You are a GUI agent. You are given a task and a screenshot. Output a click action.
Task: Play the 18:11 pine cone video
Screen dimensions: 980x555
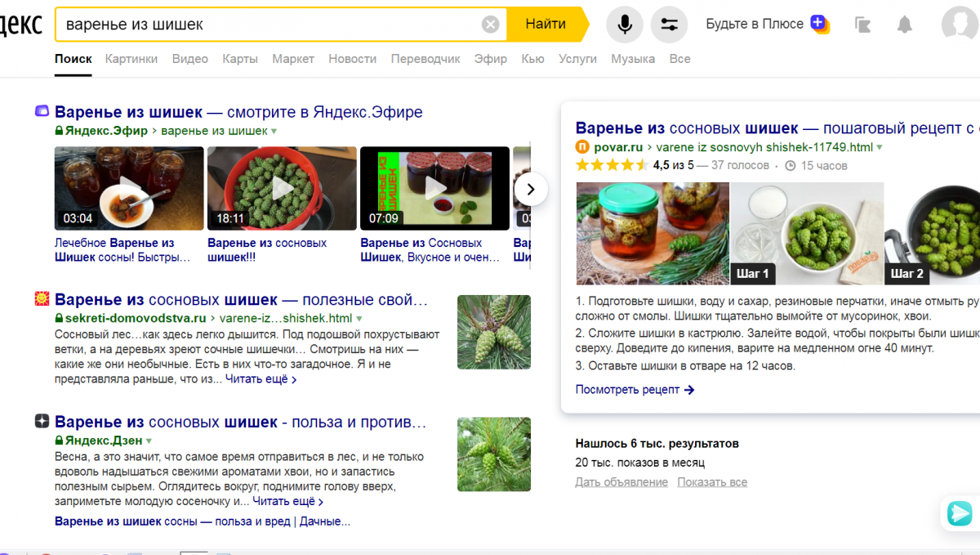tap(282, 188)
